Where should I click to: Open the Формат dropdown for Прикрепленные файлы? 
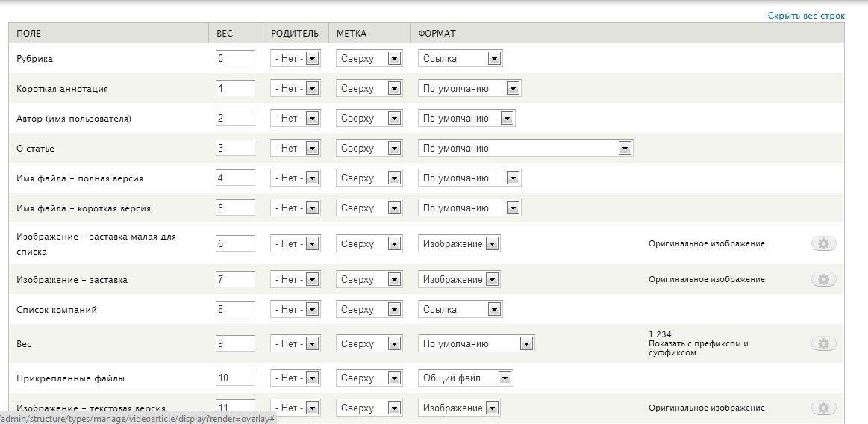point(465,378)
